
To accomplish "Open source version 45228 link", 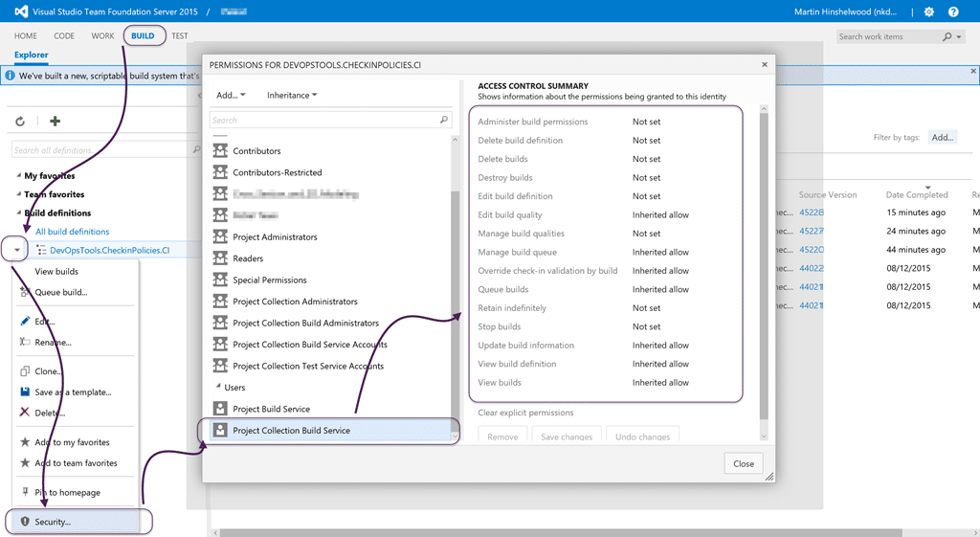I will coord(812,213).
